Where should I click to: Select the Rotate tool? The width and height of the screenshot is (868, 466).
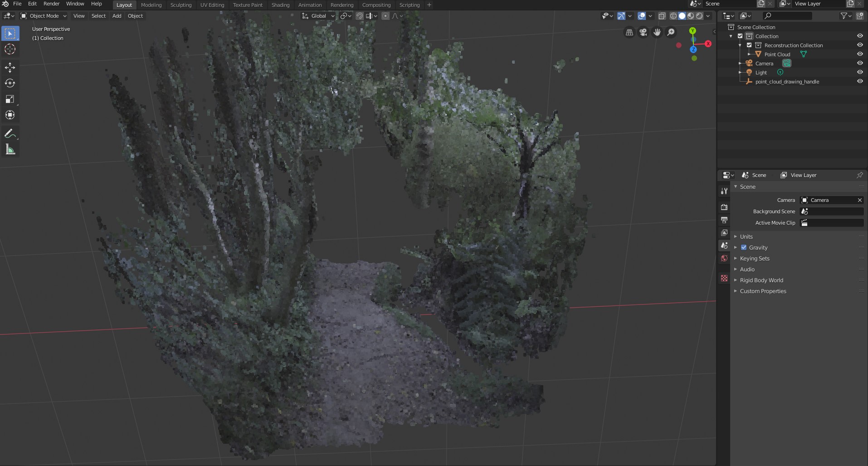click(10, 83)
